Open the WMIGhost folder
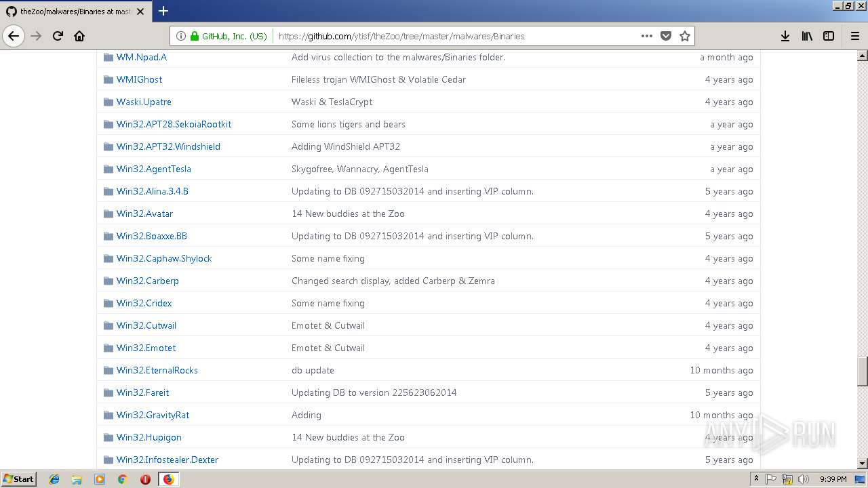868x488 pixels. tap(139, 79)
